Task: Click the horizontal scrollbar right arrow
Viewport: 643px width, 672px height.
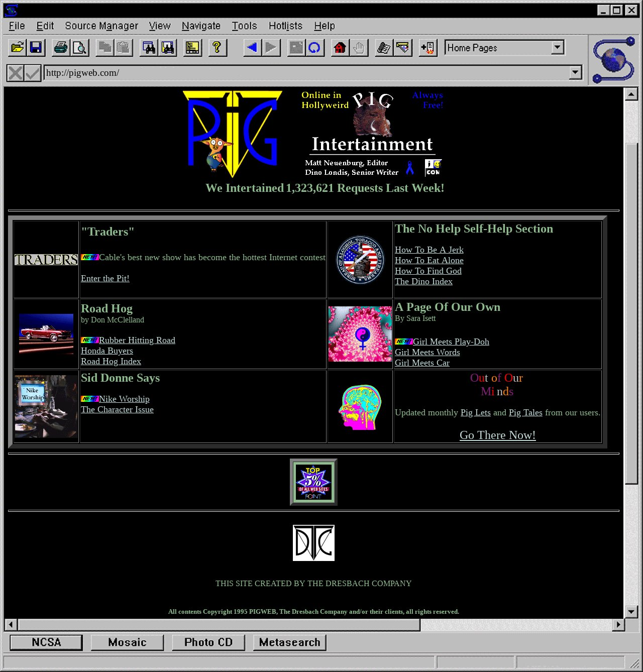Action: (618, 624)
